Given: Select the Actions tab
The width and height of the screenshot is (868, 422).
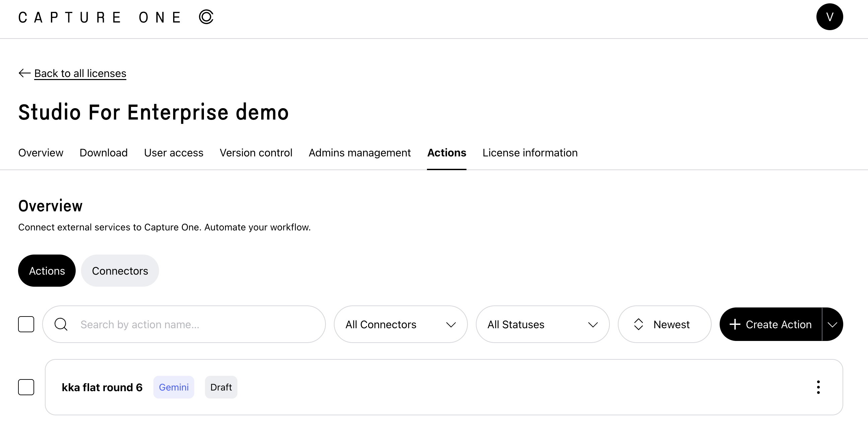Looking at the screenshot, I should (446, 153).
